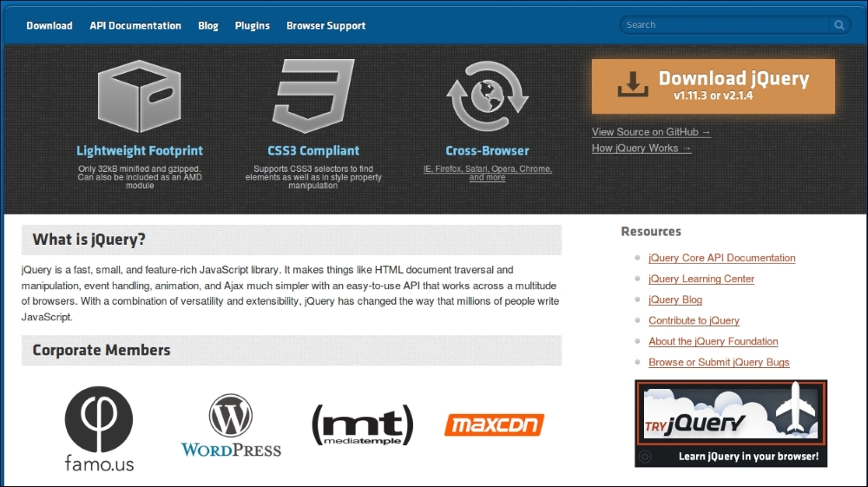The image size is (868, 487).
Task: Click the jQuery description paragraph
Action: pos(290,293)
